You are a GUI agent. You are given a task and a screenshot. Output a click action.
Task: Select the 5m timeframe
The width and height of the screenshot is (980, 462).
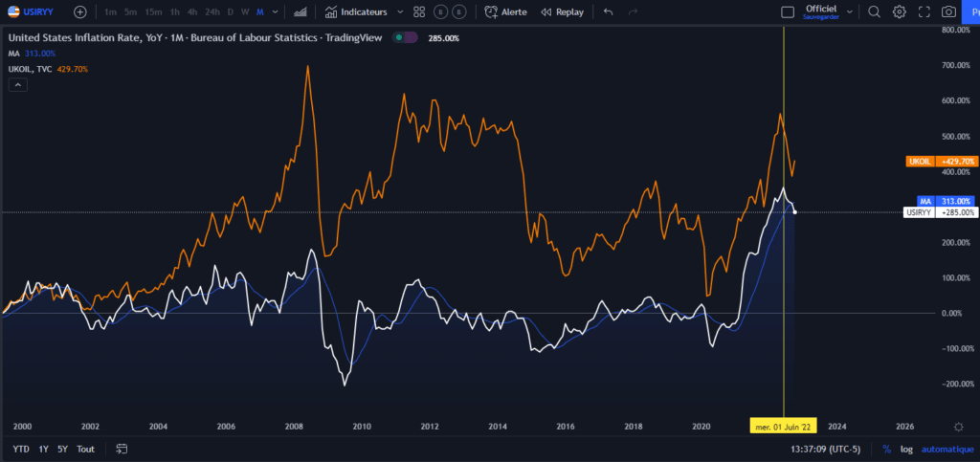click(x=130, y=11)
